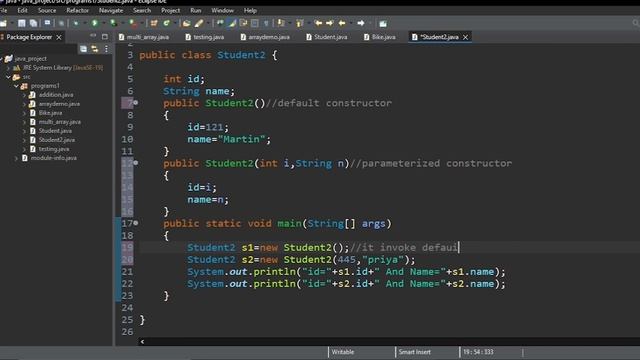
Task: Open the Navigate menu
Action: (x=111, y=10)
